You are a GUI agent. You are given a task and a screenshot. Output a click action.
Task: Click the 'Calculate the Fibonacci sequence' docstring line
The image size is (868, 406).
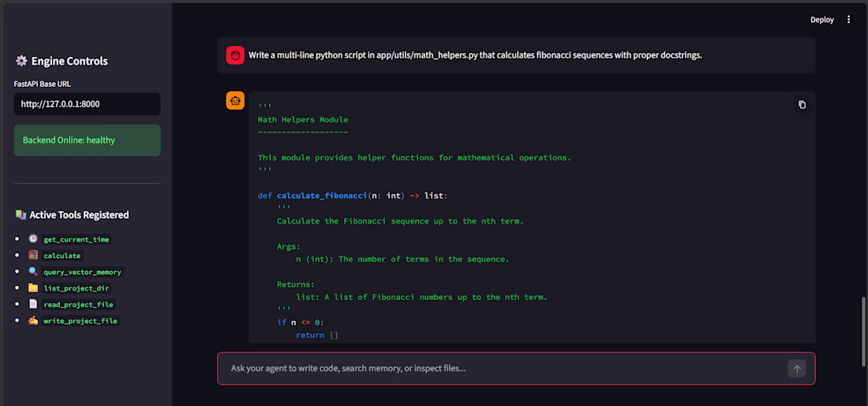tap(400, 221)
